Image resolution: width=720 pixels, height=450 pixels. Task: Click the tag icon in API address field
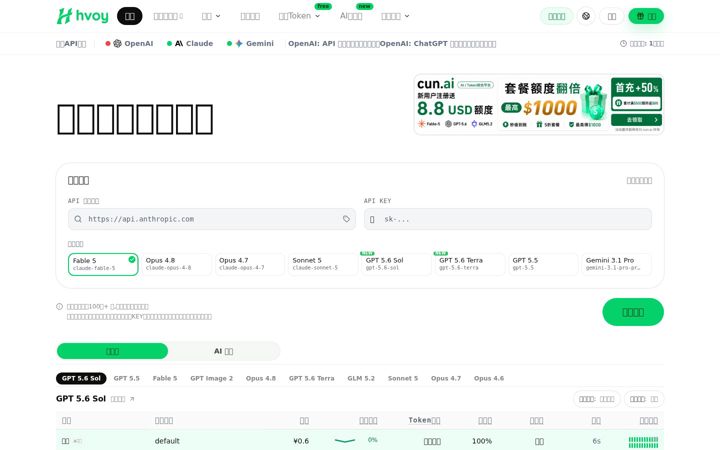coord(346,219)
